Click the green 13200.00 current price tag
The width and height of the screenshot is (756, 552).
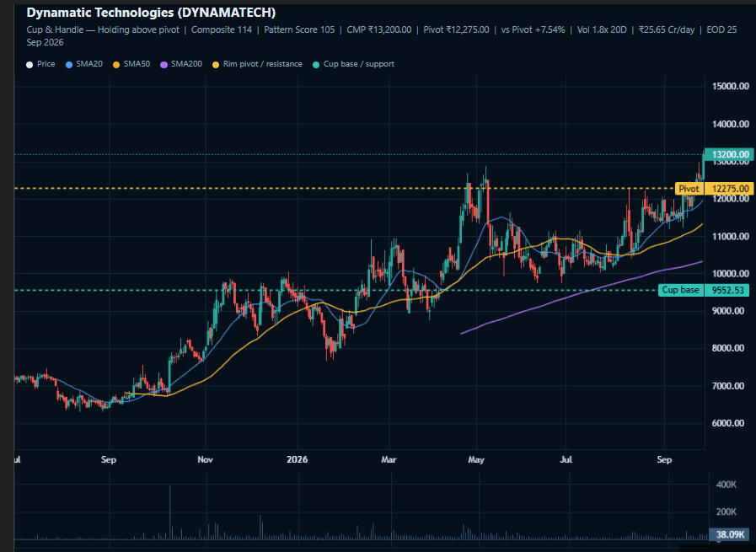730,154
